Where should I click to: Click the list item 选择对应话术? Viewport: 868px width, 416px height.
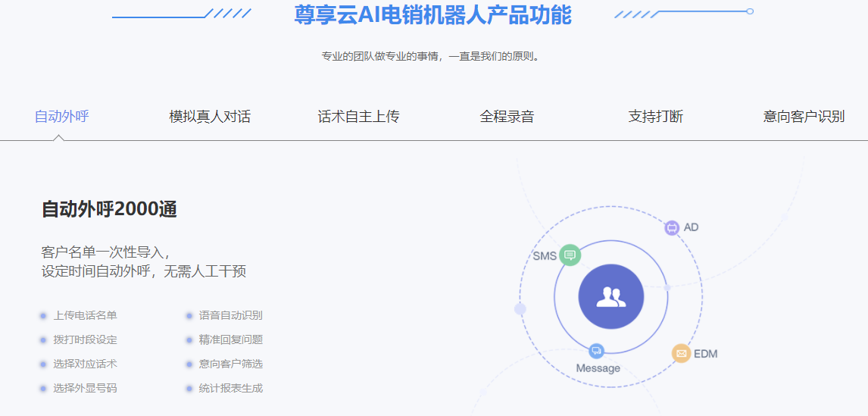click(x=86, y=364)
